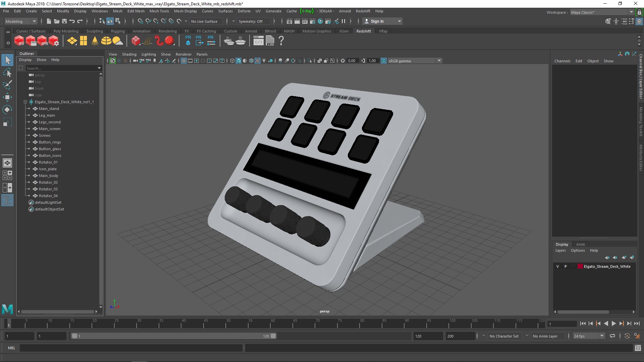Open the Workspace Maya Classic dropdown
The image size is (644, 362).
click(x=602, y=12)
